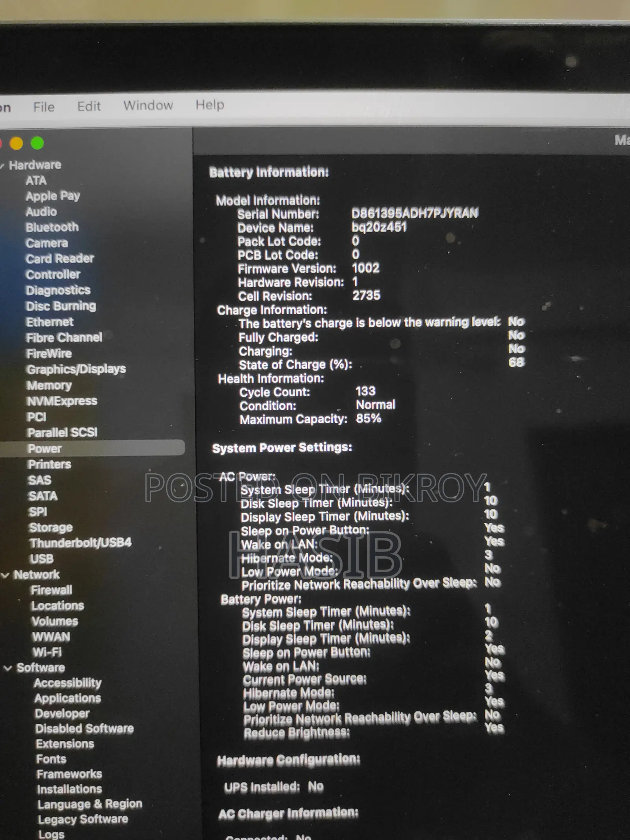Select SAS in the sidebar
Screen dimensions: 630x840
coord(40,480)
